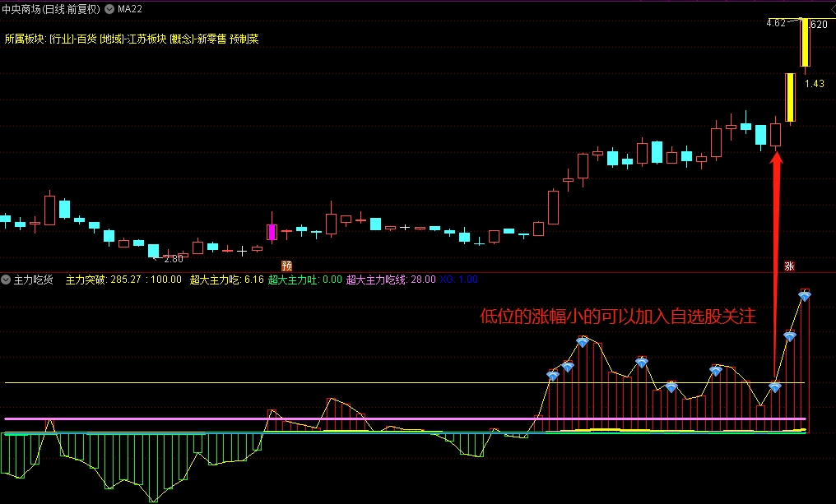836x504 pixels.
Task: Click the thick magenta horizontal indicator line
Action: click(x=405, y=419)
